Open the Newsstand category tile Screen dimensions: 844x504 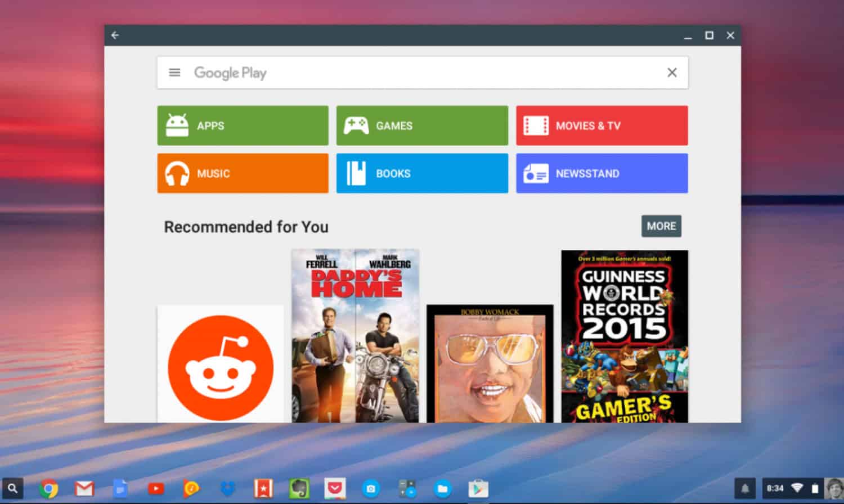pos(601,173)
